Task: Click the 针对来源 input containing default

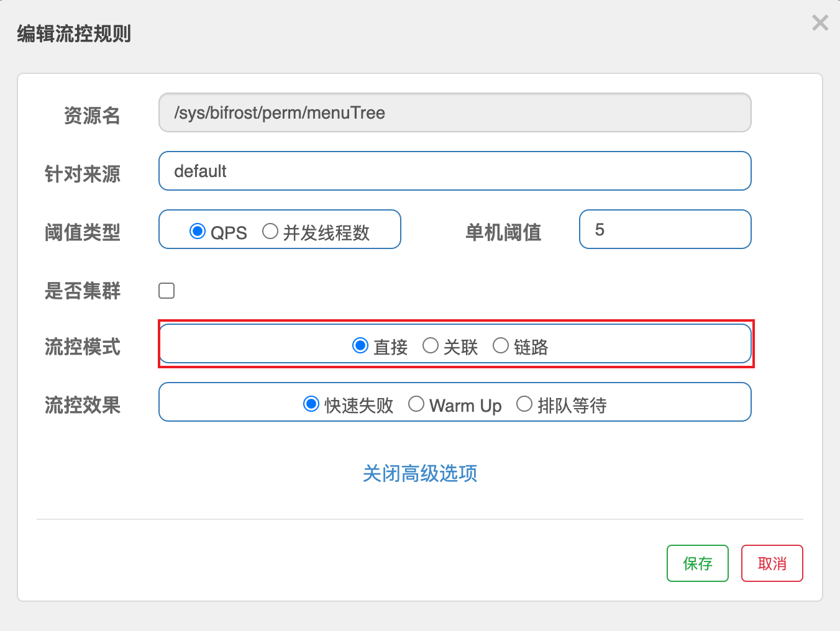Action: click(x=455, y=171)
